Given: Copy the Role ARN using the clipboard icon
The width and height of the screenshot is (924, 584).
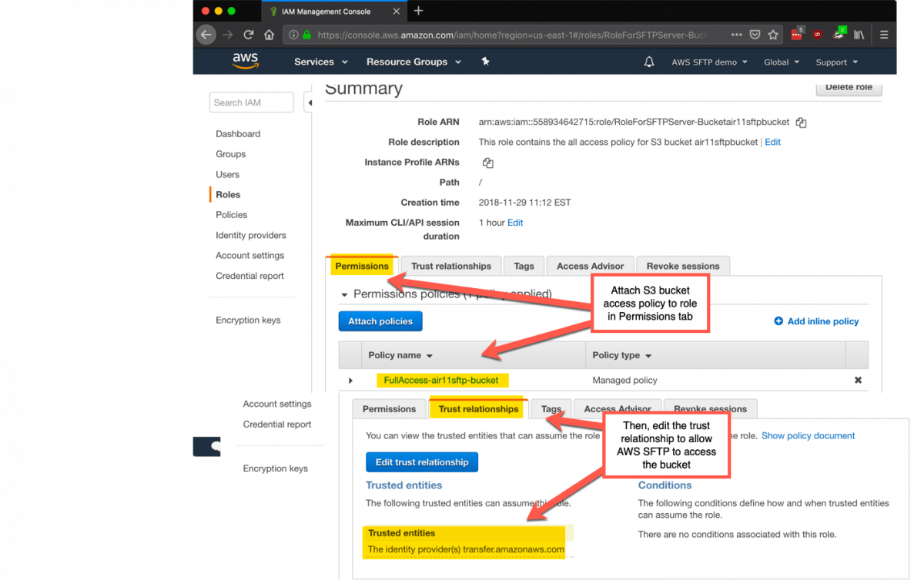Looking at the screenshot, I should click(800, 122).
